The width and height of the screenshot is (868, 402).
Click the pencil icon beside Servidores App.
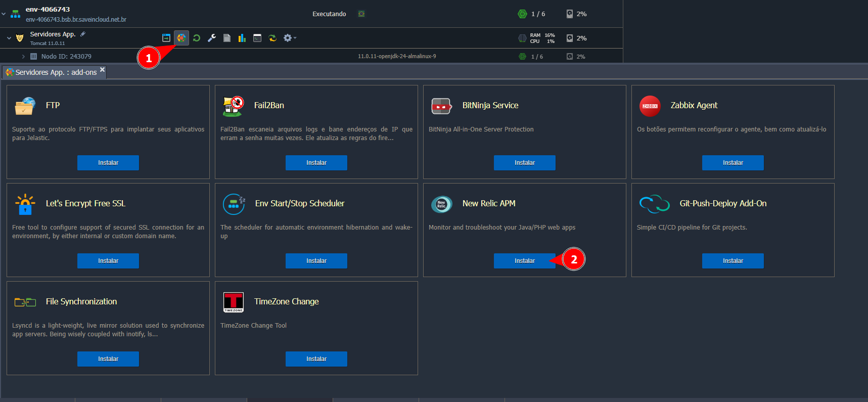coord(83,34)
